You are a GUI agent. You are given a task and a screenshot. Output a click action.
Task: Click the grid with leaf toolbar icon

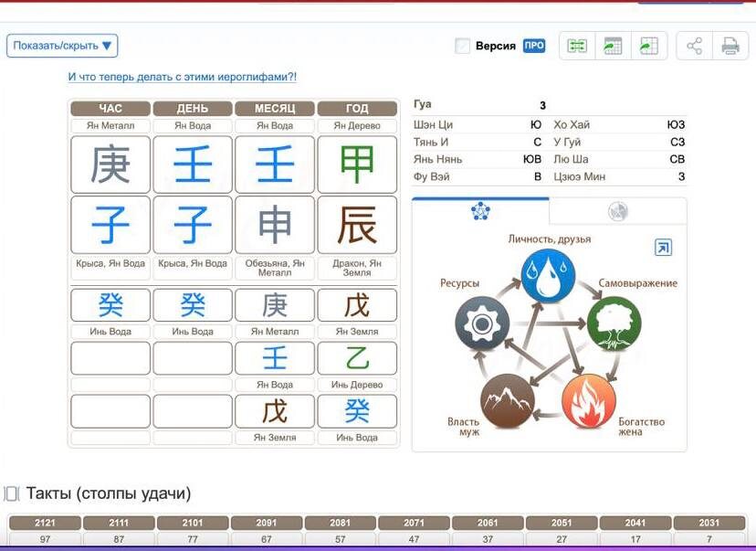tap(649, 46)
